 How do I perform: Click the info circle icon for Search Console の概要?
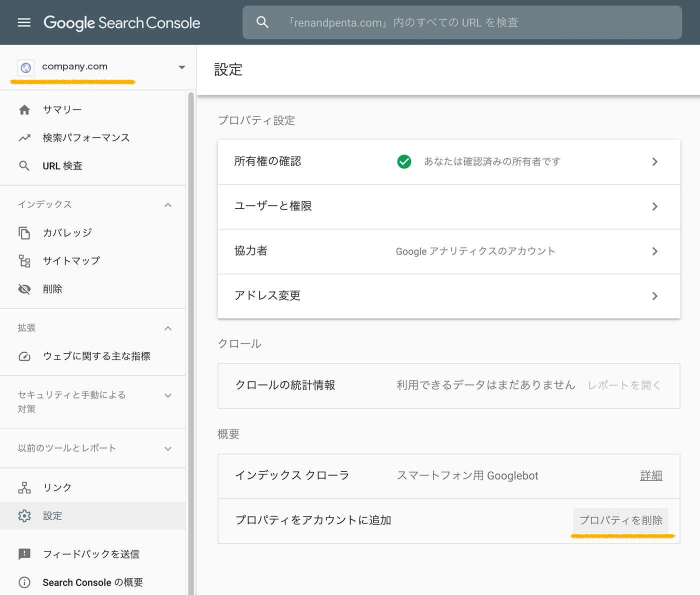(24, 582)
